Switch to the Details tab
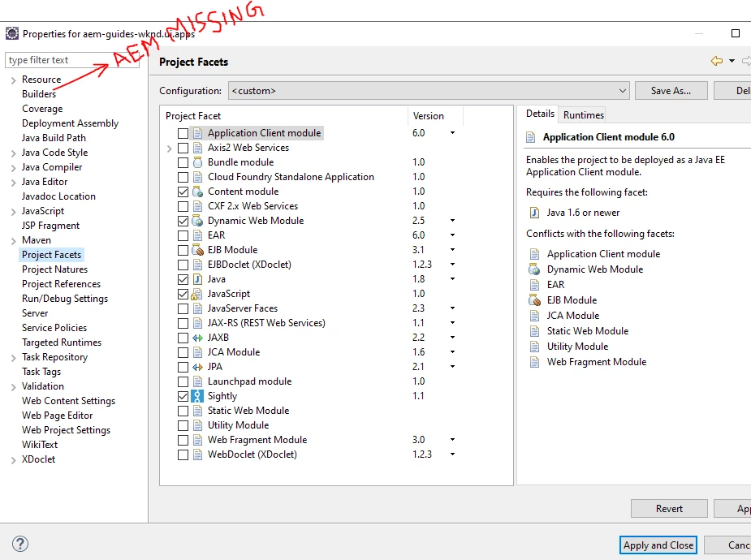Viewport: 751px width, 560px height. click(x=540, y=114)
